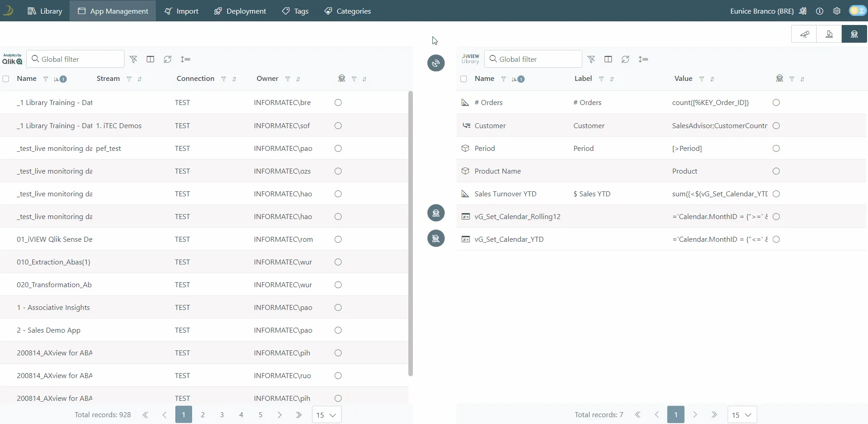This screenshot has width=868, height=424.
Task: Click the help info icon in header
Action: point(819,11)
